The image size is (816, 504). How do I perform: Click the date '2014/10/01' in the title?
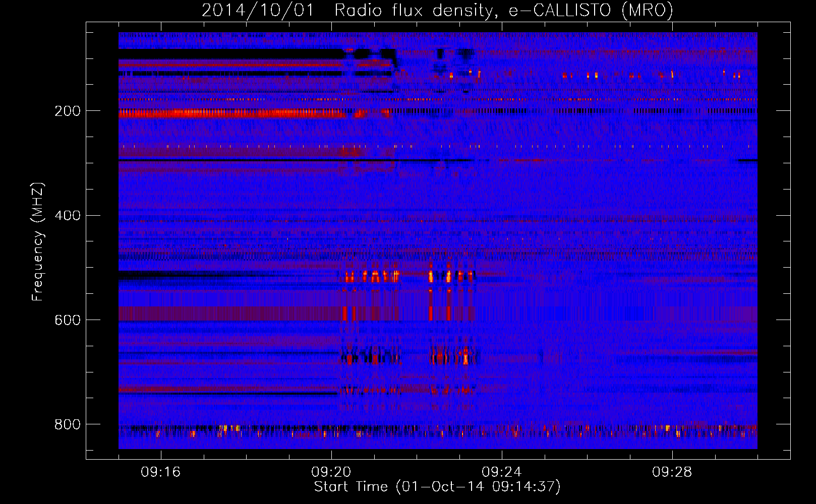(258, 11)
